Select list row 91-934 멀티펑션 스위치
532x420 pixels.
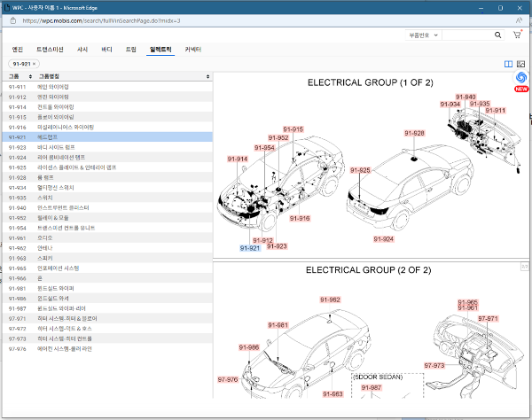point(107,188)
